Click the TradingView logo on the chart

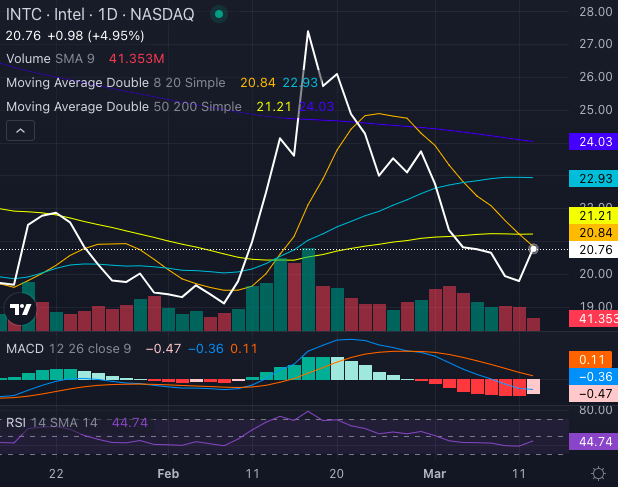tap(20, 311)
